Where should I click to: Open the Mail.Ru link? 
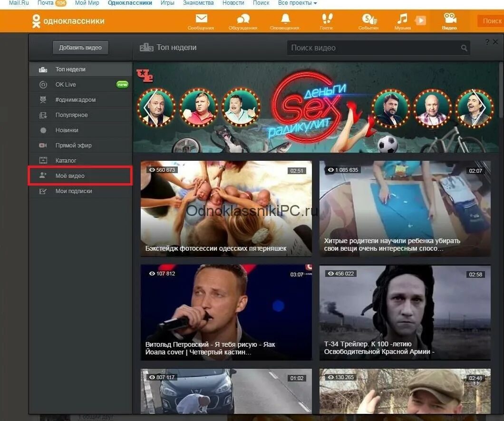[19, 3]
